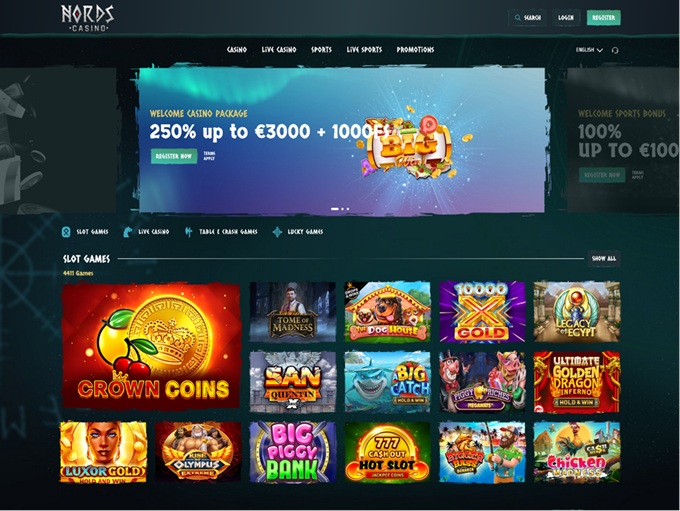
Task: Click the green Register button
Action: click(604, 18)
